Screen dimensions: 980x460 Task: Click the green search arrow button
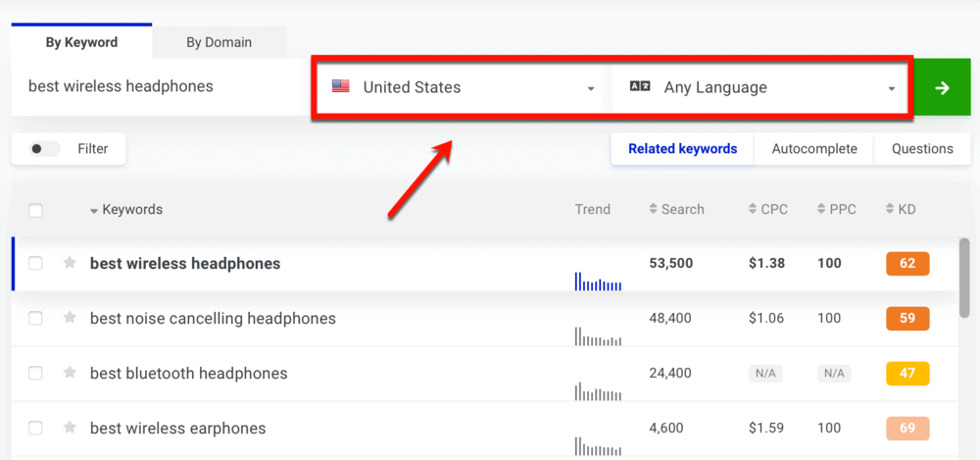[x=942, y=88]
